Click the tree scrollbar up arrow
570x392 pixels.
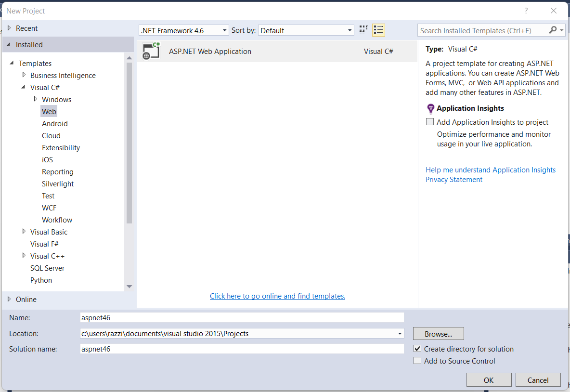click(129, 58)
